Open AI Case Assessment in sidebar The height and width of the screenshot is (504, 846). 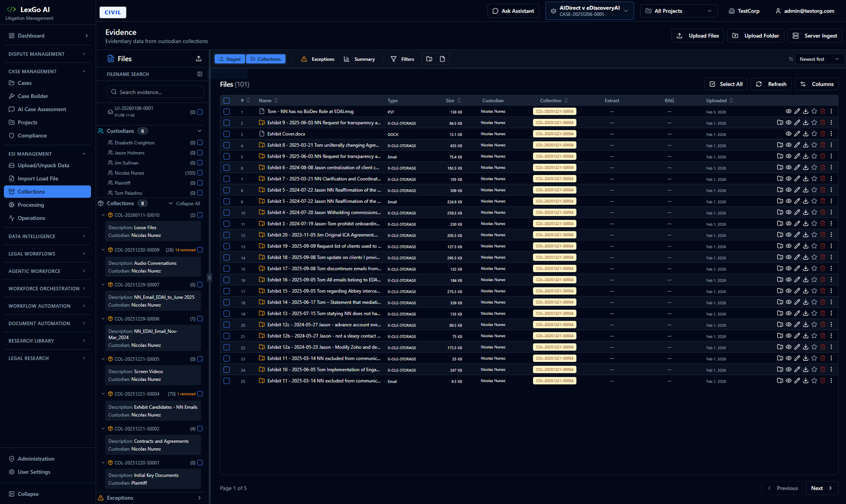pos(42,109)
